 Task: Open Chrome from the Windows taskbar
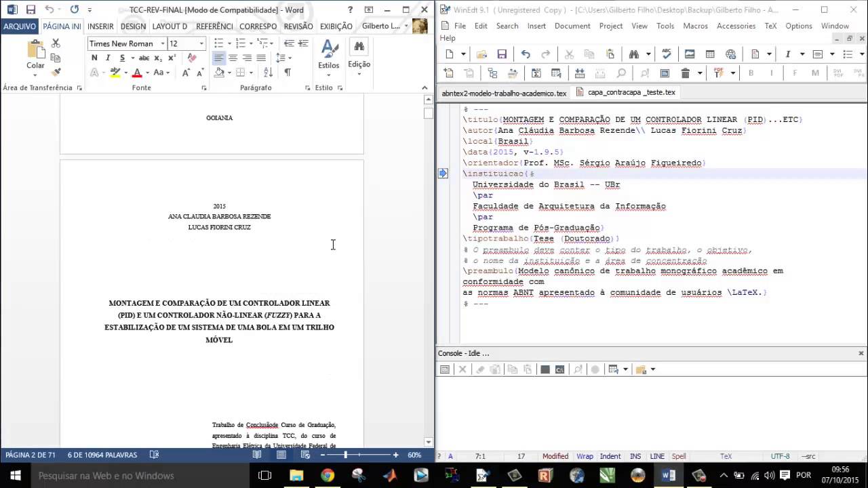coord(328,475)
